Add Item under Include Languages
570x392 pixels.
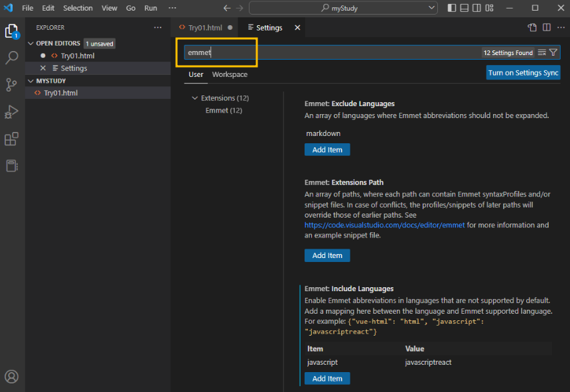pyautogui.click(x=327, y=379)
